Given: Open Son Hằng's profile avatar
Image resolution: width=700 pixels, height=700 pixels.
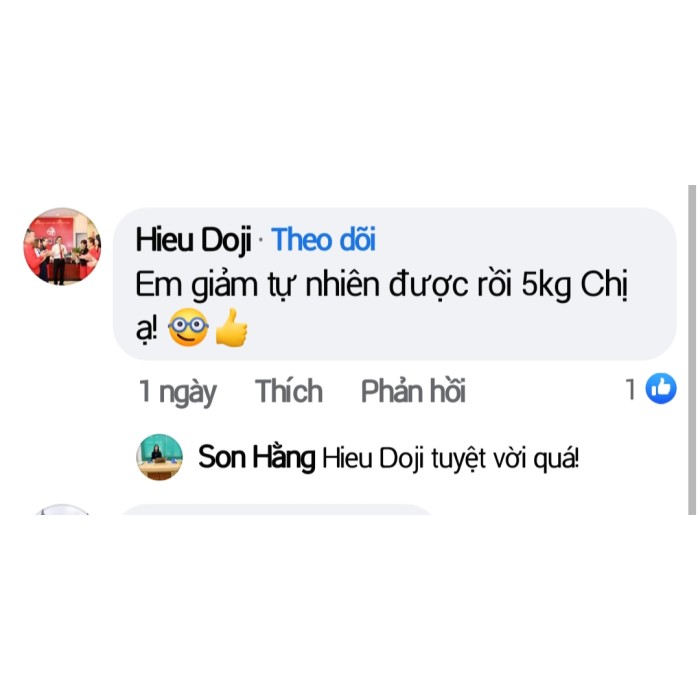Looking at the screenshot, I should tap(159, 457).
